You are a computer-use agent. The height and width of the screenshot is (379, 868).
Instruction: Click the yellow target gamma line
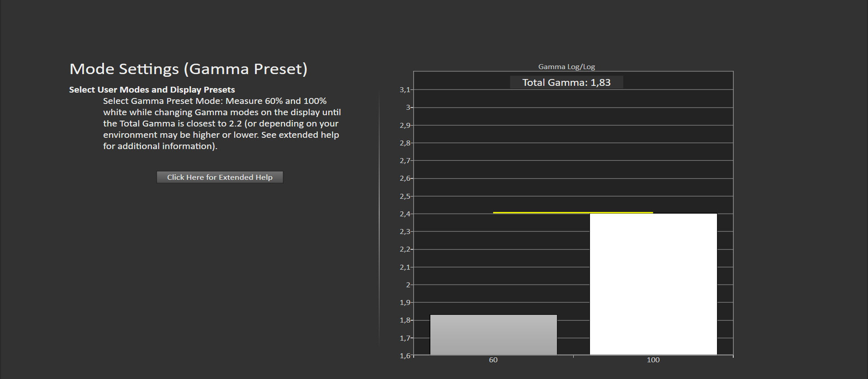(x=573, y=212)
